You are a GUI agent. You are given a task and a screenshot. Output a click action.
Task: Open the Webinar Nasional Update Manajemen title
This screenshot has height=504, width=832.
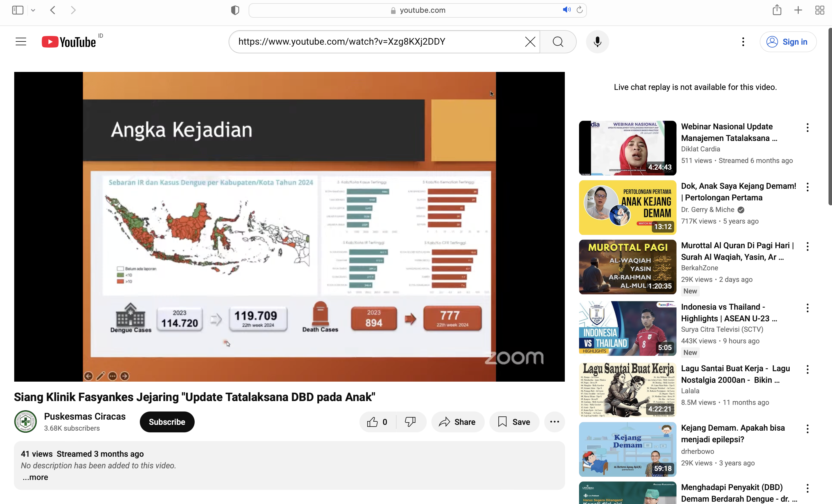tap(729, 132)
